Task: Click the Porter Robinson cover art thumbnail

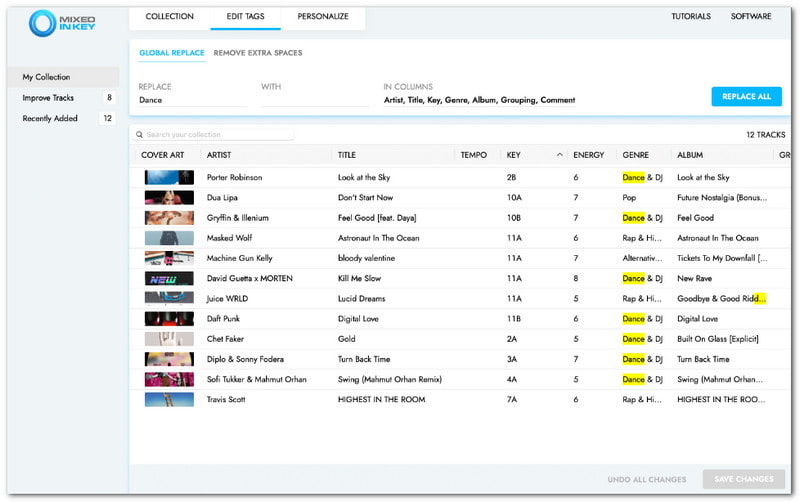Action: tap(169, 177)
